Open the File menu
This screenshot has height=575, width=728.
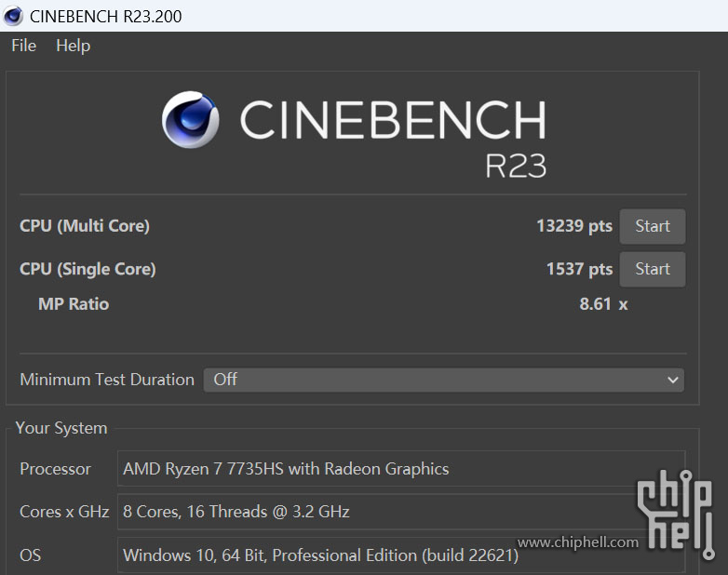click(23, 46)
